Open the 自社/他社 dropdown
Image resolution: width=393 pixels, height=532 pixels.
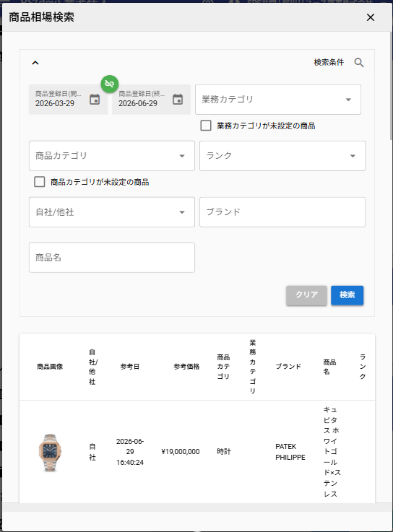[x=112, y=212]
